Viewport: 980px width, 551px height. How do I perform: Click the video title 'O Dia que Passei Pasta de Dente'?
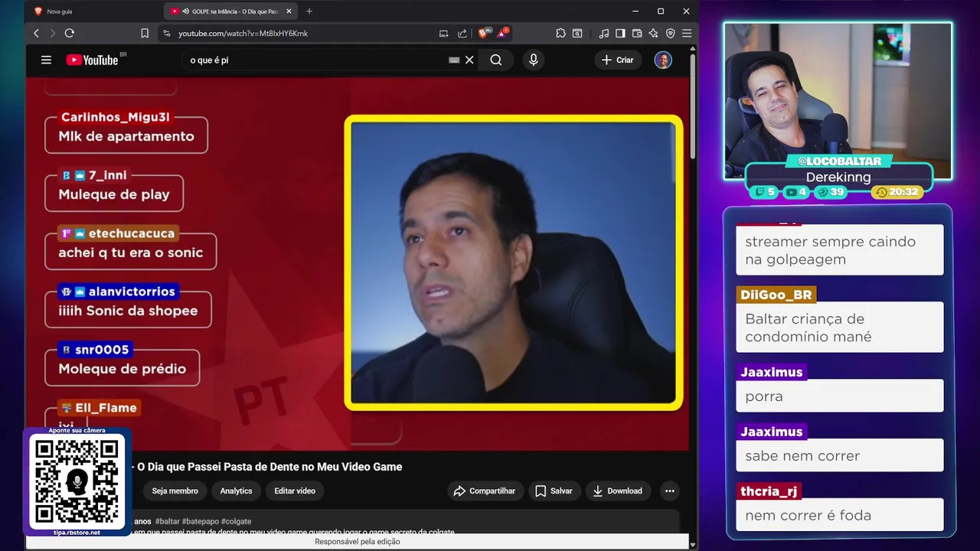269,467
